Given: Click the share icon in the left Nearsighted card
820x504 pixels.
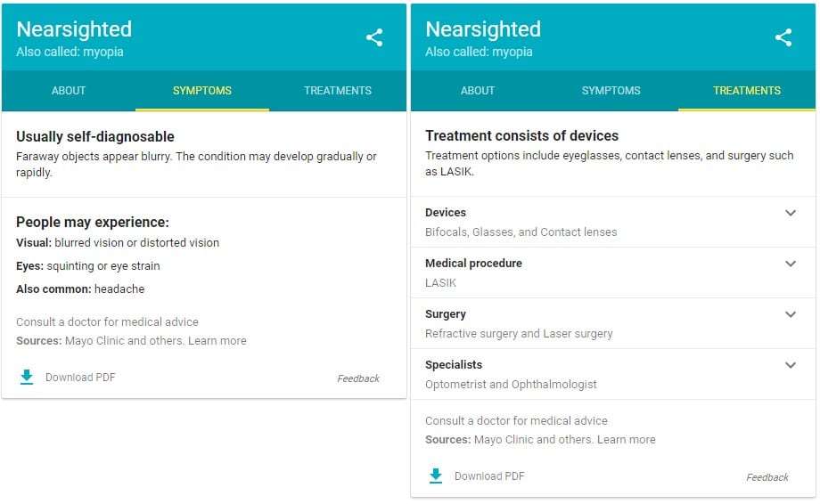Looking at the screenshot, I should click(x=374, y=37).
